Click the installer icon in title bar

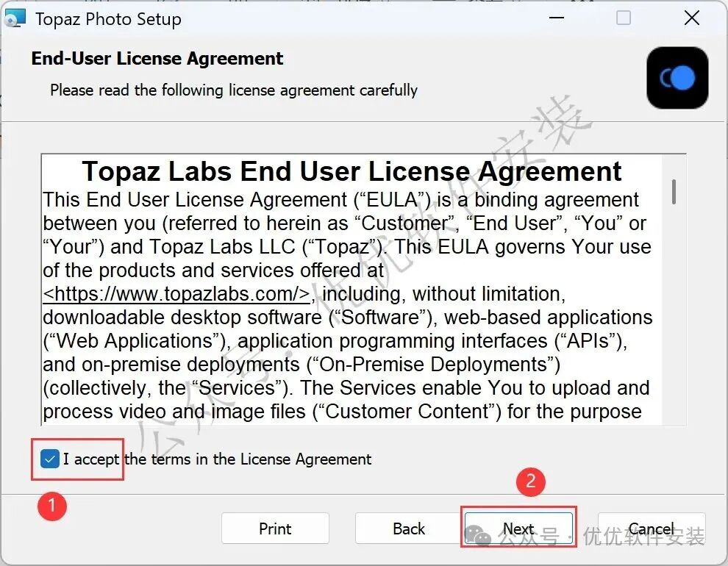(15, 18)
